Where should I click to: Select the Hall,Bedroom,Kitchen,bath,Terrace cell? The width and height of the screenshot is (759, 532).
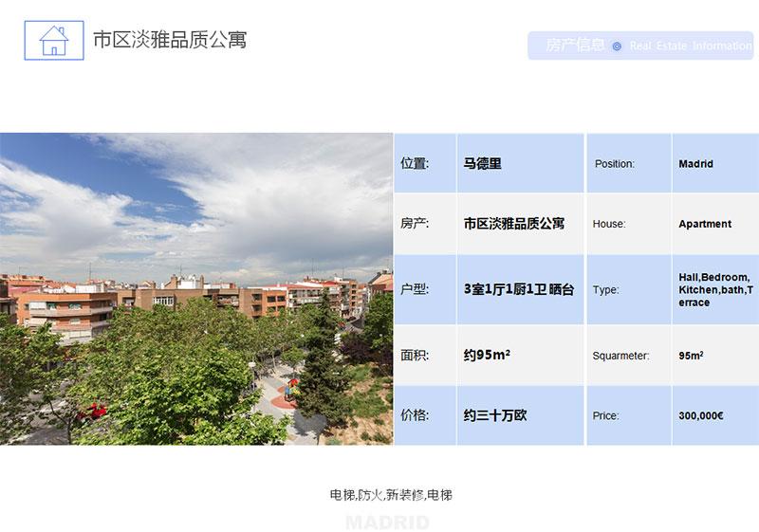pos(714,289)
